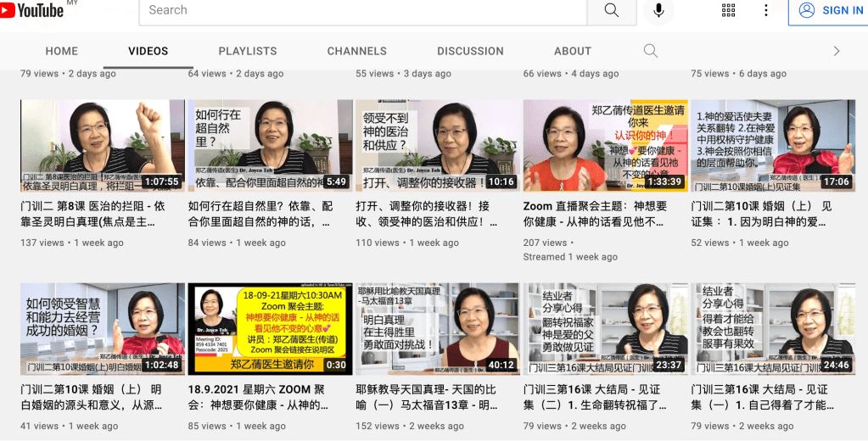Open the 1:07:55 video thumbnail

pos(102,145)
